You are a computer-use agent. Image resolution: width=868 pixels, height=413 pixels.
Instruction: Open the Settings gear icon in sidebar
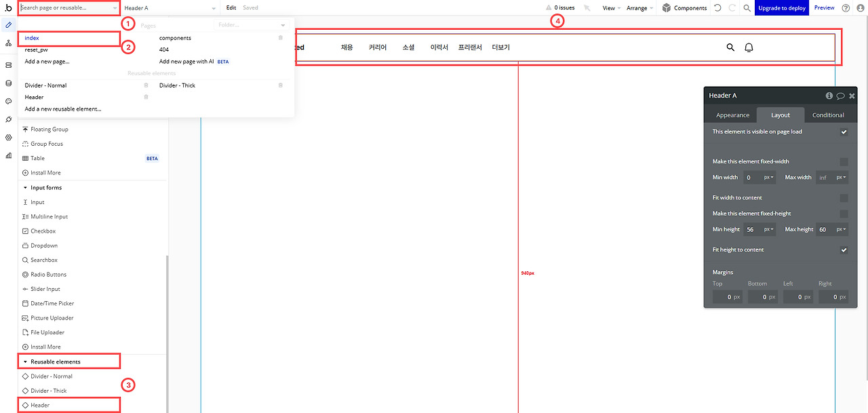(x=8, y=137)
